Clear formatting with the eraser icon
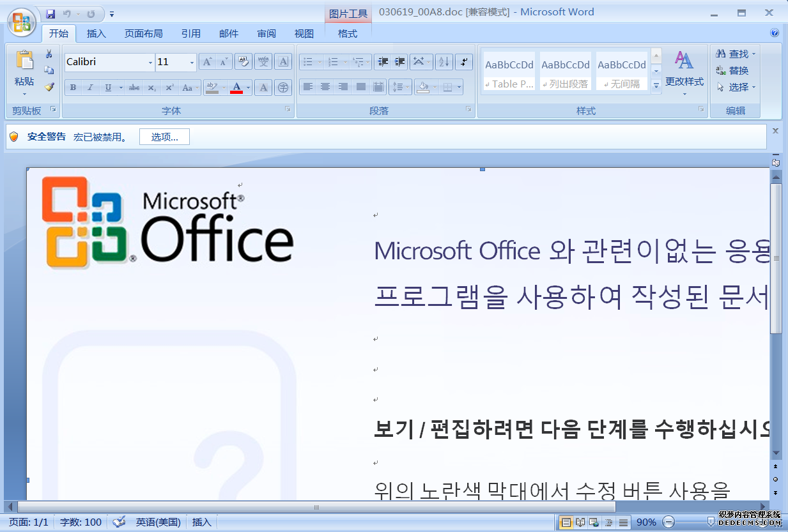Image resolution: width=788 pixels, height=532 pixels. click(x=243, y=62)
